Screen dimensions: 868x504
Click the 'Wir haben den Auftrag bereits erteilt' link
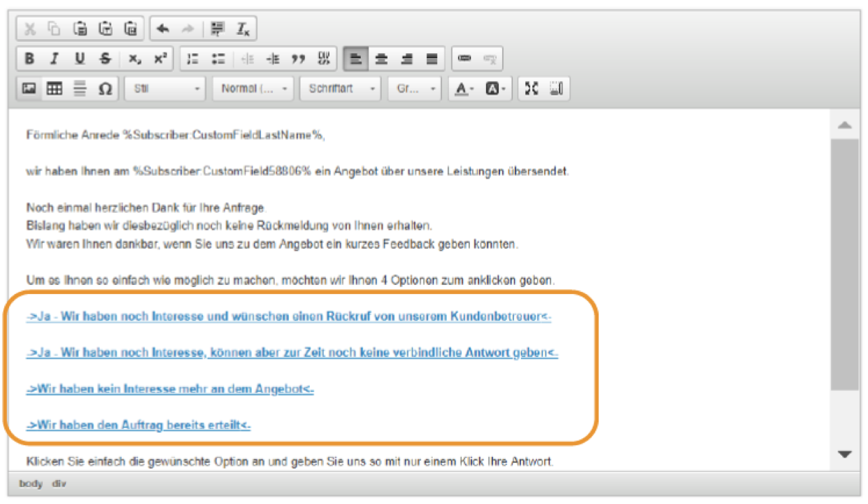(x=138, y=426)
